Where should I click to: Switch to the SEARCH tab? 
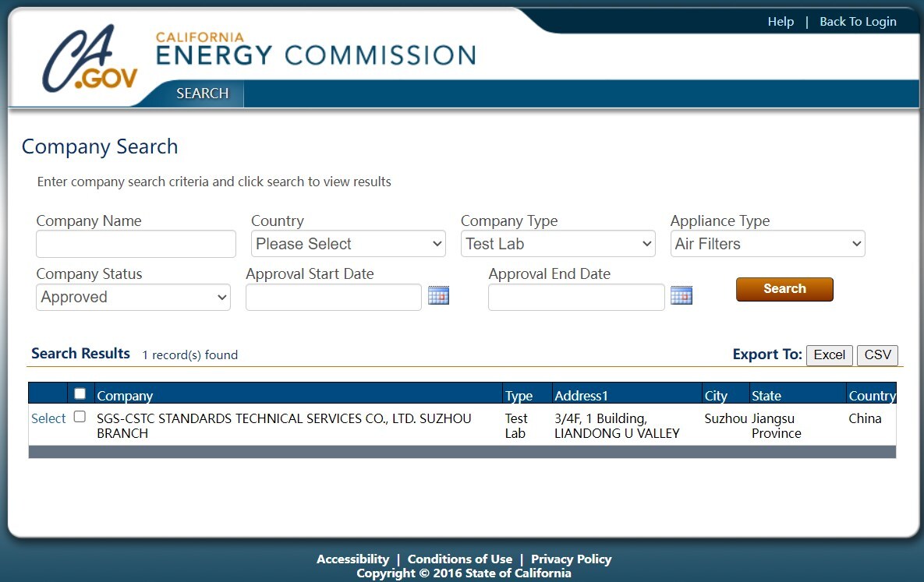pyautogui.click(x=203, y=93)
